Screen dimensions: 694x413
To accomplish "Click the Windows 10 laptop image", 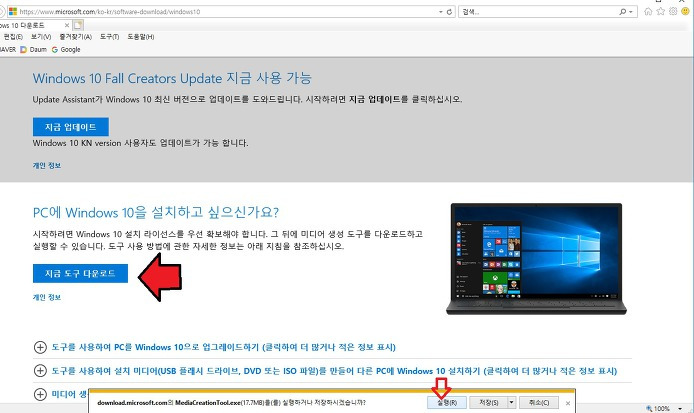I will click(x=536, y=259).
